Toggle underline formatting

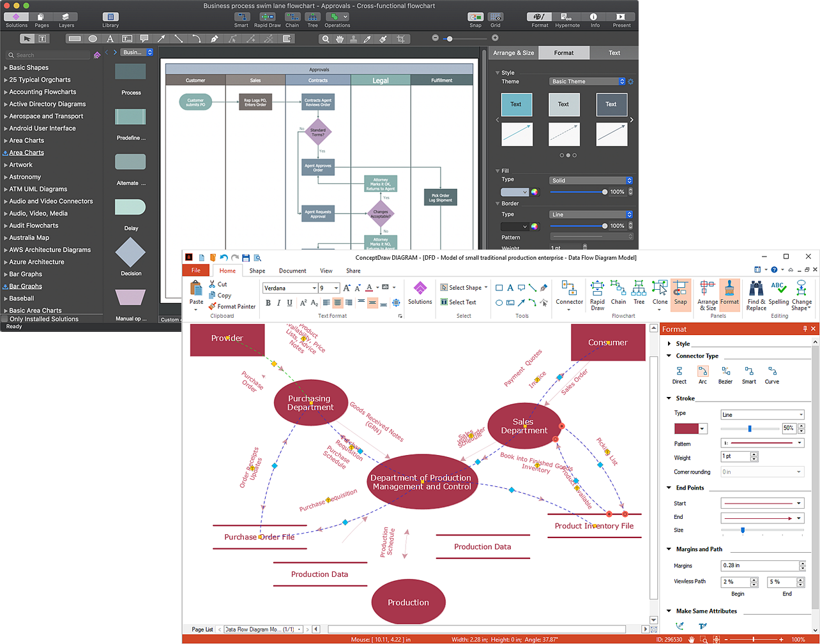289,303
